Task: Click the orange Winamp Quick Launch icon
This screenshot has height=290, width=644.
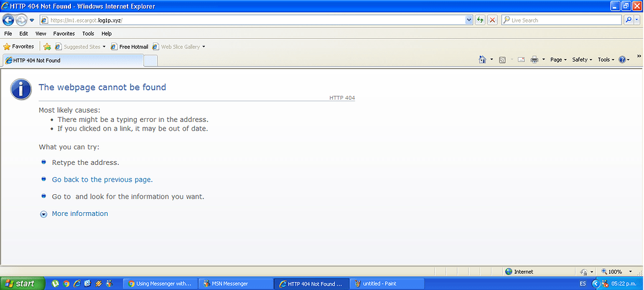Action: coord(98,283)
